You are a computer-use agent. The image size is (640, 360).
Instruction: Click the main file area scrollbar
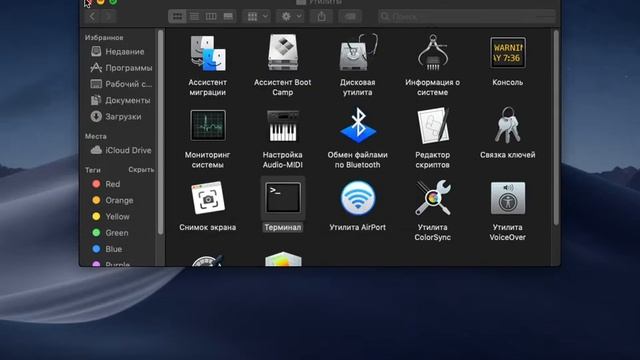click(x=556, y=127)
